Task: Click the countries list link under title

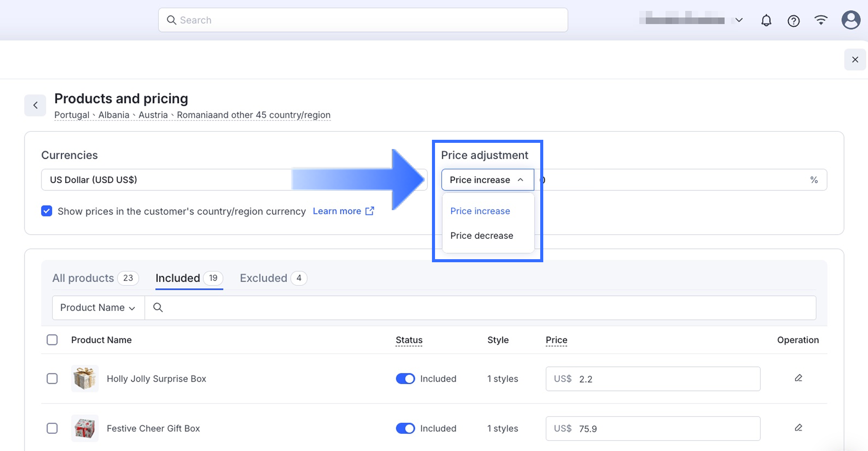Action: tap(192, 115)
